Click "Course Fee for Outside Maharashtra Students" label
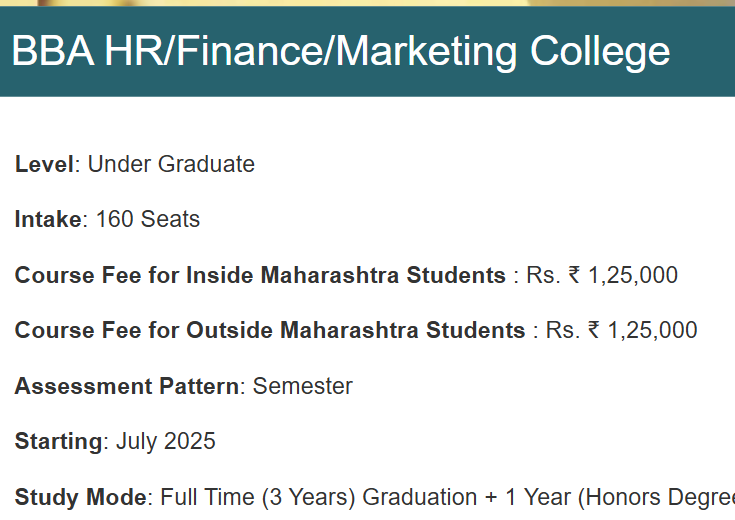Image resolution: width=735 pixels, height=520 pixels. (x=270, y=330)
